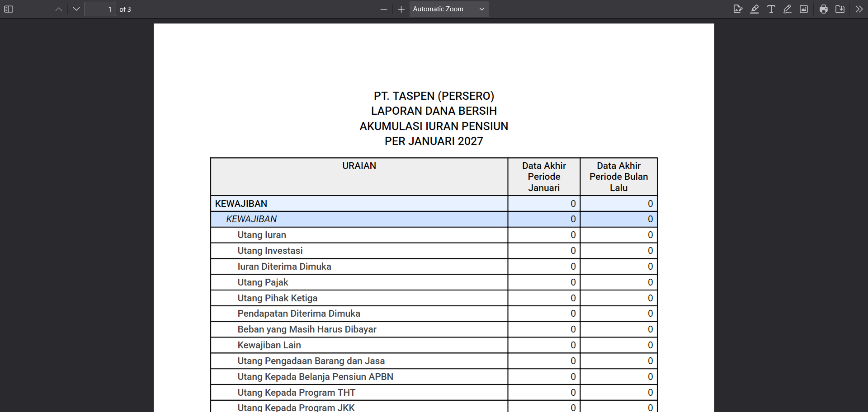
Task: Click Januari value for Utang Iuran
Action: tap(573, 235)
